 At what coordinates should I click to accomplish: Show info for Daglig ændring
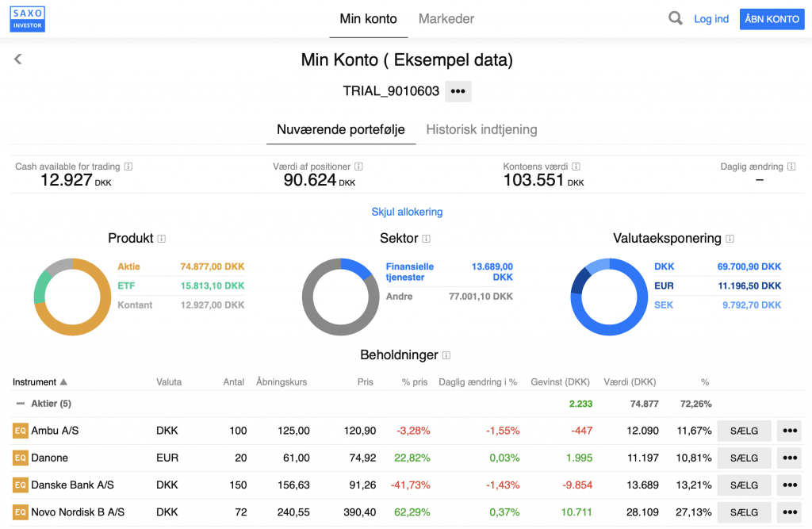pos(791,167)
